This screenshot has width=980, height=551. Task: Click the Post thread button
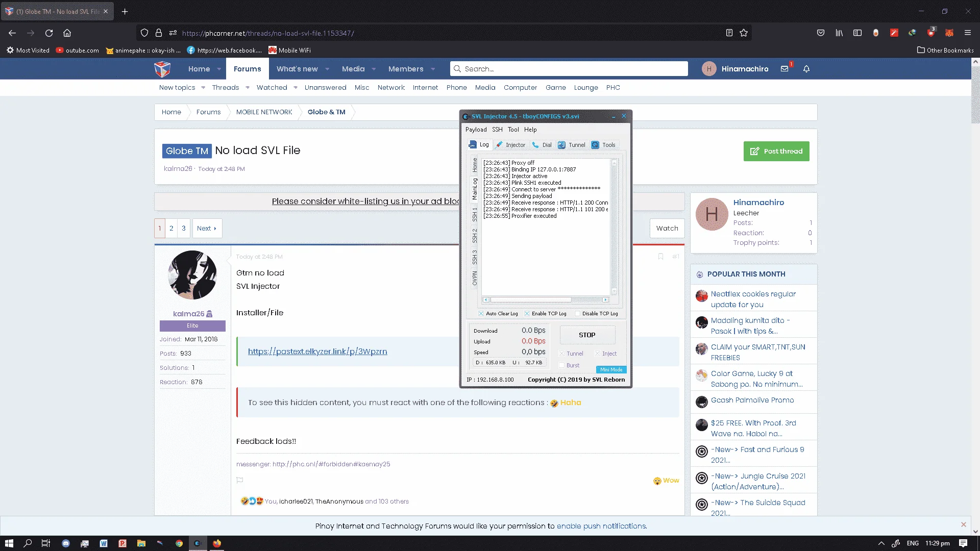pyautogui.click(x=776, y=152)
